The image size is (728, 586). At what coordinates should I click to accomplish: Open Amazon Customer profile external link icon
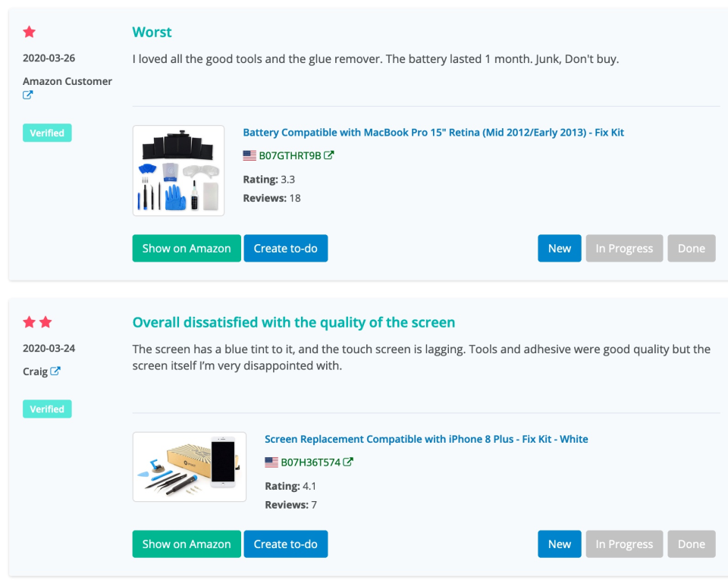[x=28, y=95]
